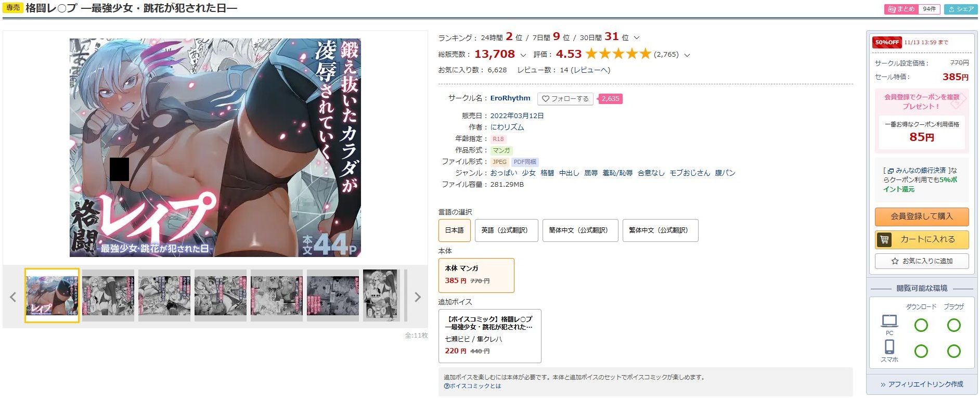
Task: Select the 本体 マンガ product option
Action: 476,275
